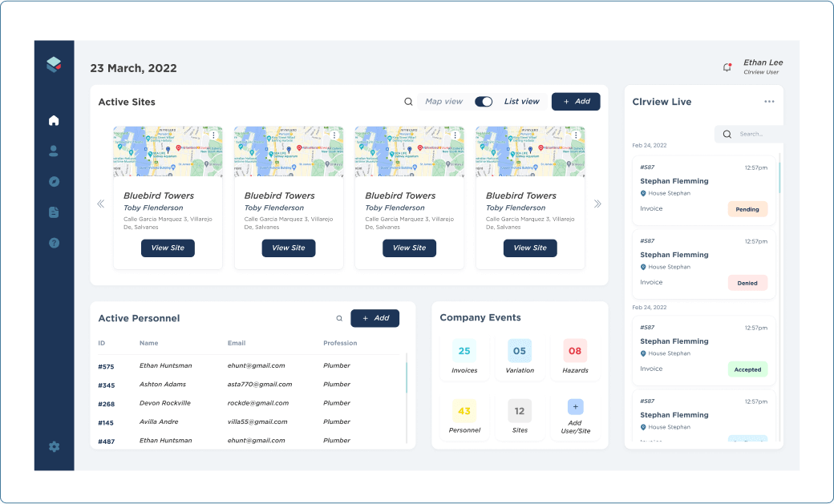Toggle Map view / List view switch
This screenshot has width=834, height=504.
pos(484,102)
